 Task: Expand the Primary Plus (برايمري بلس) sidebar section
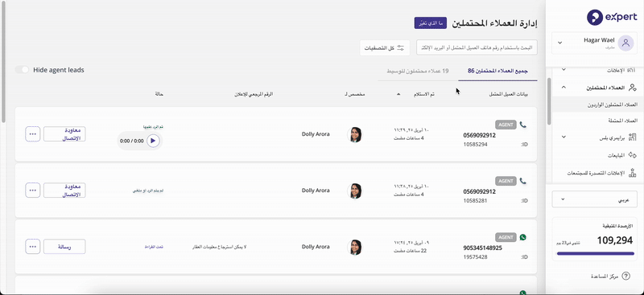(563, 137)
